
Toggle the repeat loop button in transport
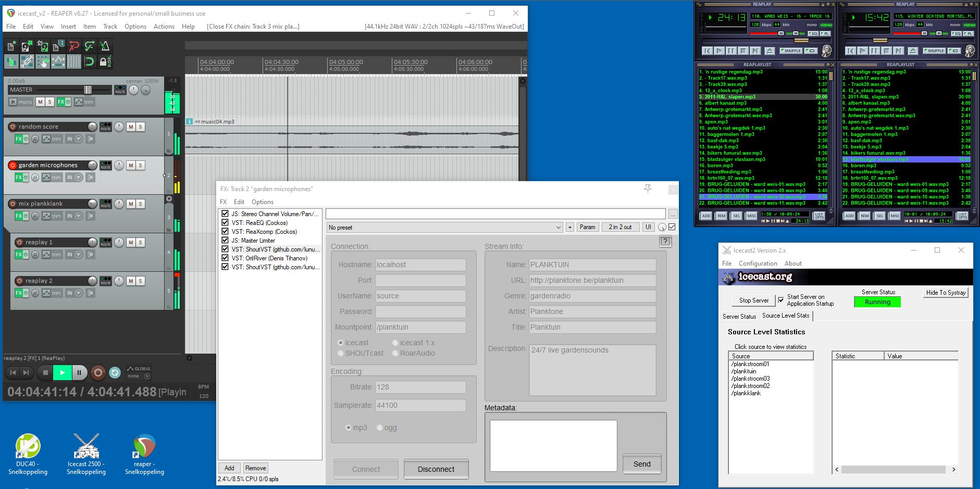115,372
